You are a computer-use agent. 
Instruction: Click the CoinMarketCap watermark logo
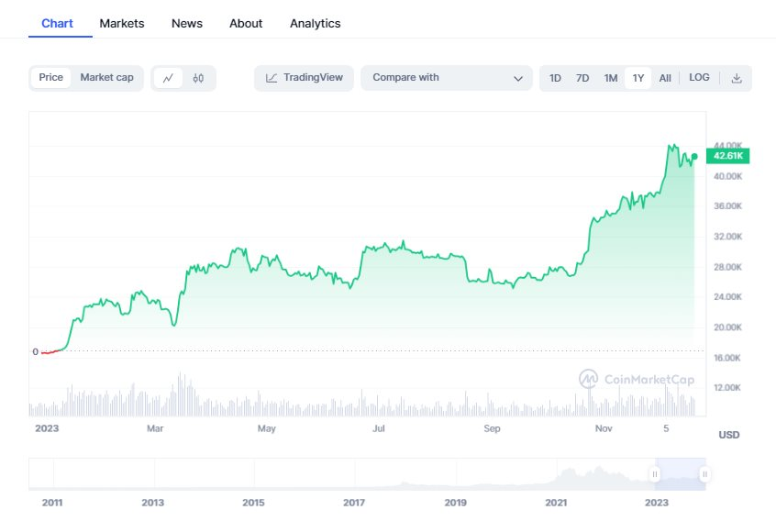[x=636, y=379]
